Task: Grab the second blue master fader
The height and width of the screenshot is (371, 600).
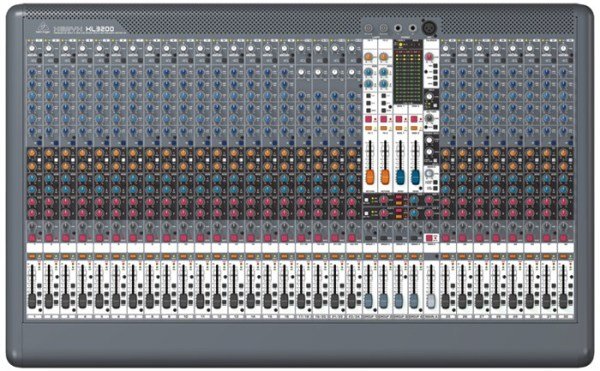Action: (415, 177)
